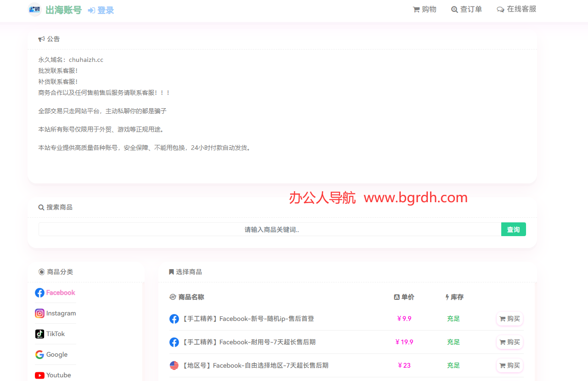Click the ¥23 price text
The width and height of the screenshot is (588, 381).
click(404, 365)
